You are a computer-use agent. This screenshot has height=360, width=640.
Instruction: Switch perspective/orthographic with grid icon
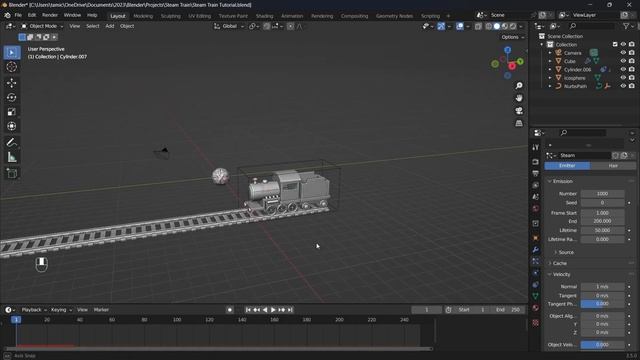click(x=519, y=123)
